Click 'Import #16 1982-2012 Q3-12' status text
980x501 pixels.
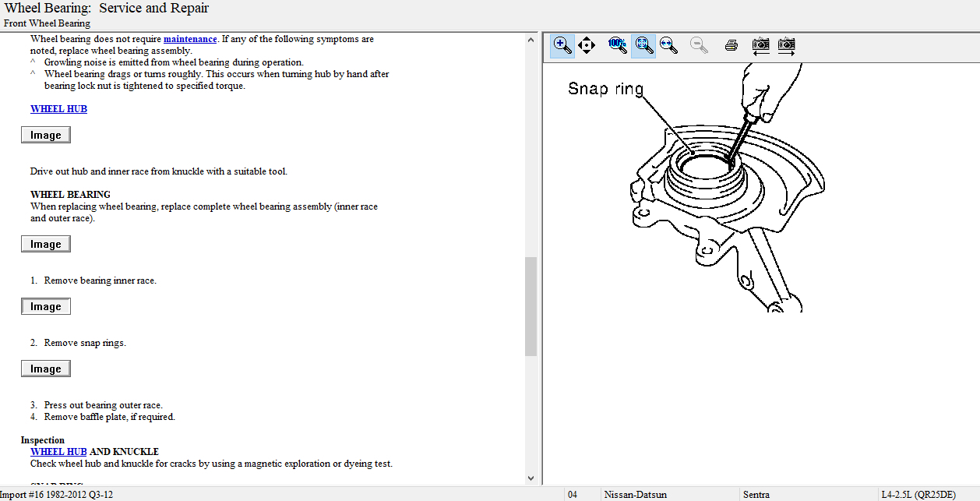[x=57, y=495]
